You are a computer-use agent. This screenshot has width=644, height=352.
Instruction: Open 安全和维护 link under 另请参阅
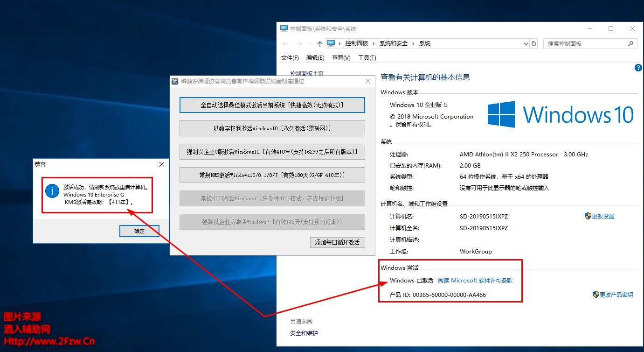(x=304, y=333)
